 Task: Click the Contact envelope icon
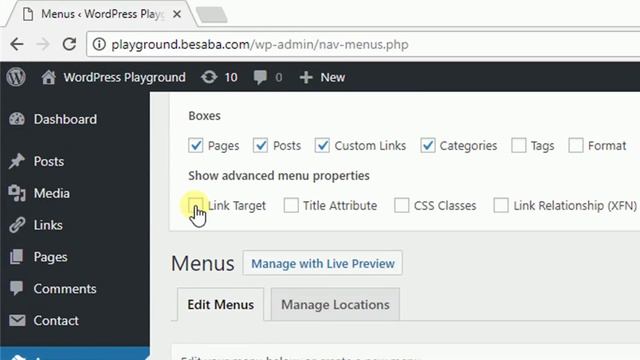coord(17,320)
